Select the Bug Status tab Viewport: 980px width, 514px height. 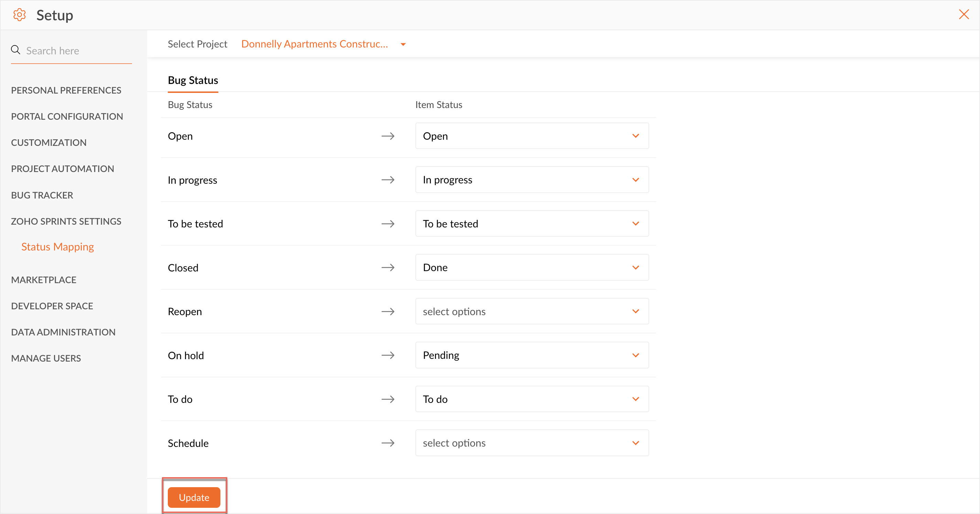click(193, 81)
